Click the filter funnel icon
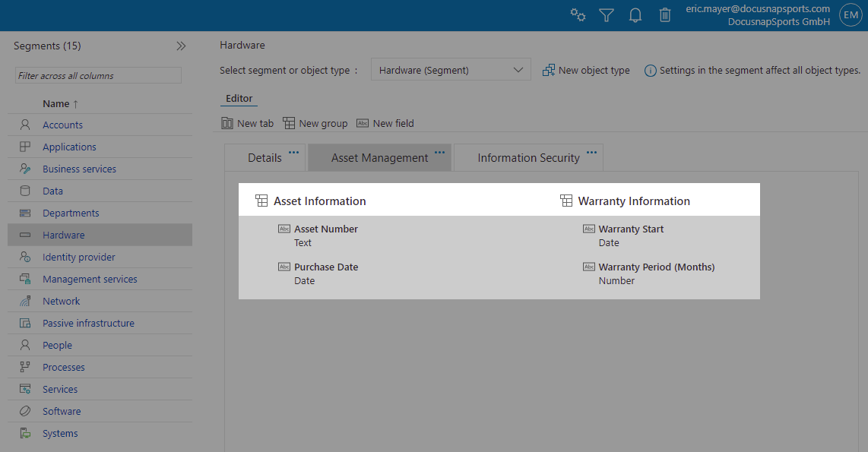The image size is (868, 452). pos(606,15)
